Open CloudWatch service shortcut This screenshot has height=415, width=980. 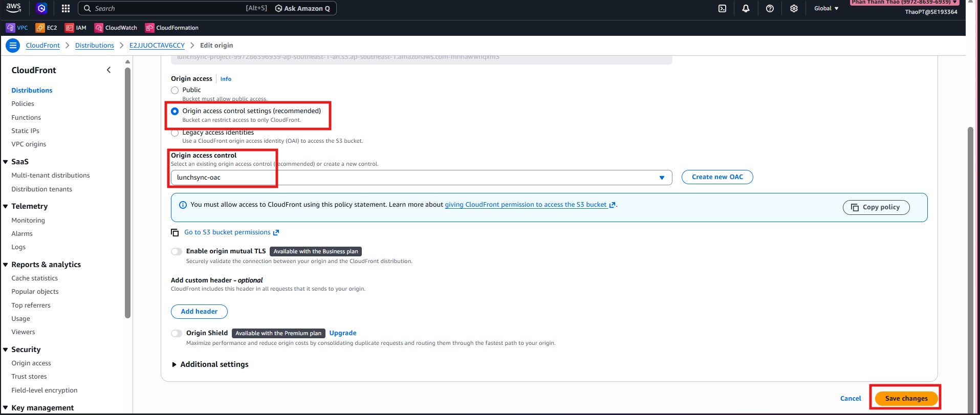pos(116,28)
